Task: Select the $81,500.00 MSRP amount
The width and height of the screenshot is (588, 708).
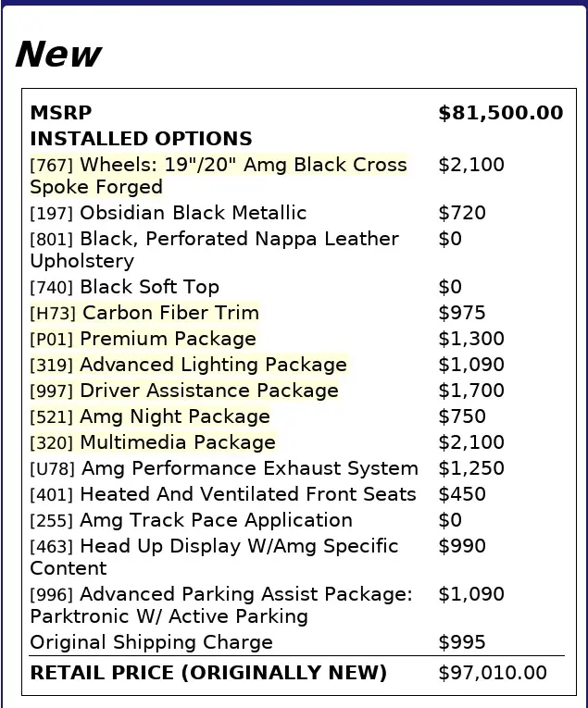Action: click(x=500, y=114)
